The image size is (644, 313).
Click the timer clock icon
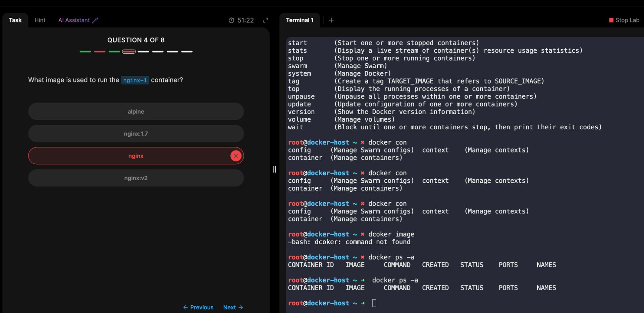[x=231, y=20]
